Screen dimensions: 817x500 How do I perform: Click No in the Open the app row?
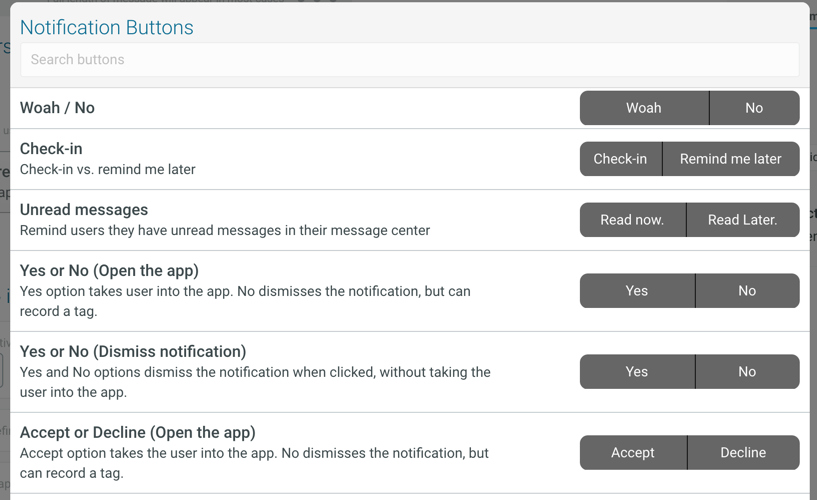[748, 291]
